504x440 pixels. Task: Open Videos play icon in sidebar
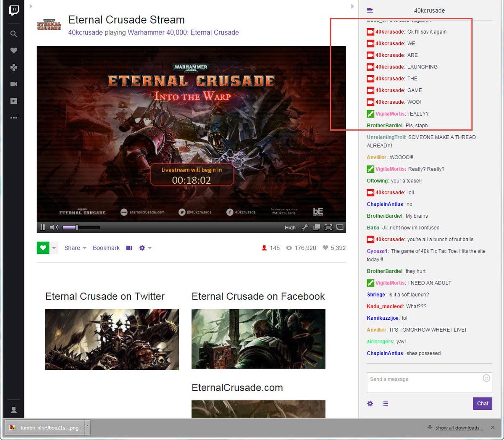tap(14, 101)
